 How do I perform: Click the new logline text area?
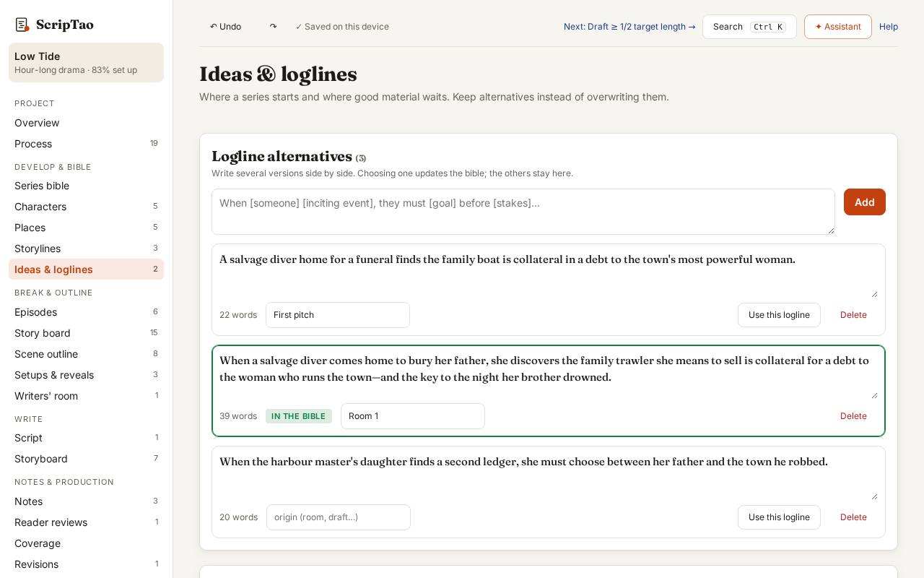point(523,212)
